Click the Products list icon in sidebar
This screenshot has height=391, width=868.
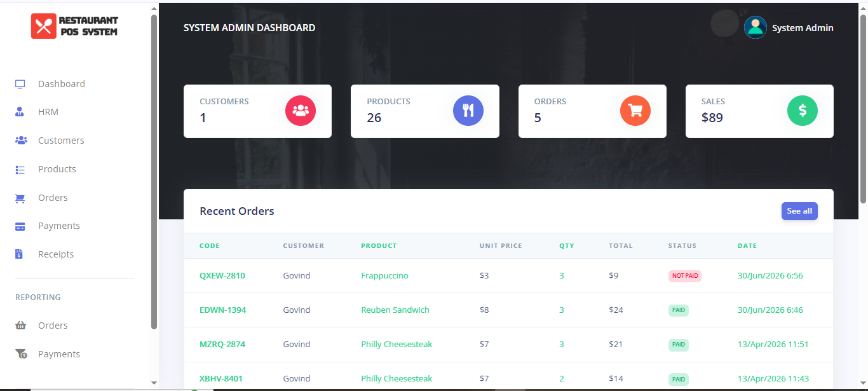20,169
